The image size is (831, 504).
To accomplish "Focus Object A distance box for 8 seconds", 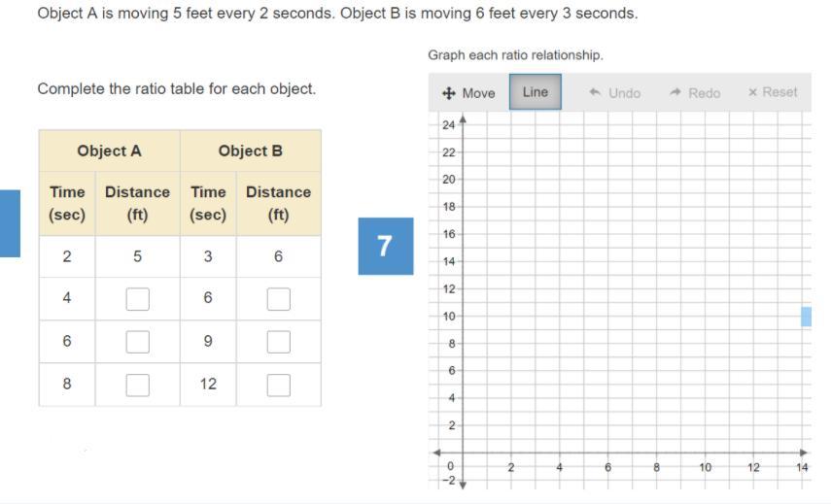I will (x=137, y=385).
